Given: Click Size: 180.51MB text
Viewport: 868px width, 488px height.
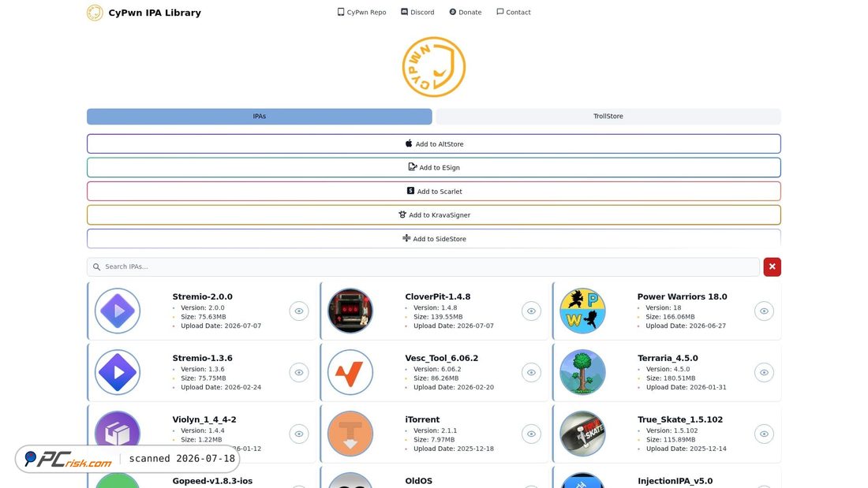Looking at the screenshot, I should pos(671,378).
